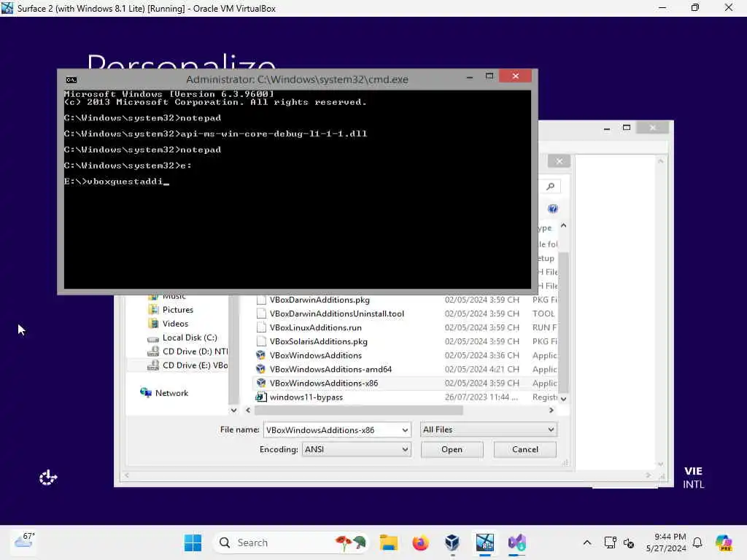Minimize the Notepad window behind cmd

[606, 128]
